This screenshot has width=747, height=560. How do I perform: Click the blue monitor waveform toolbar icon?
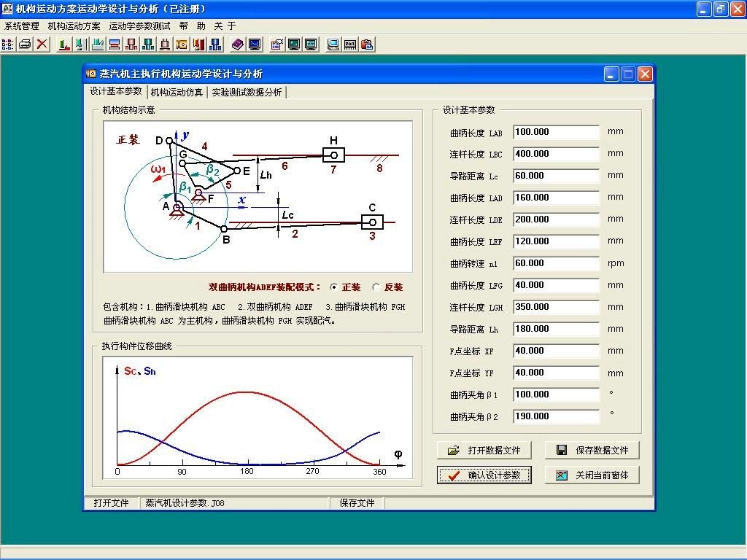[255, 44]
